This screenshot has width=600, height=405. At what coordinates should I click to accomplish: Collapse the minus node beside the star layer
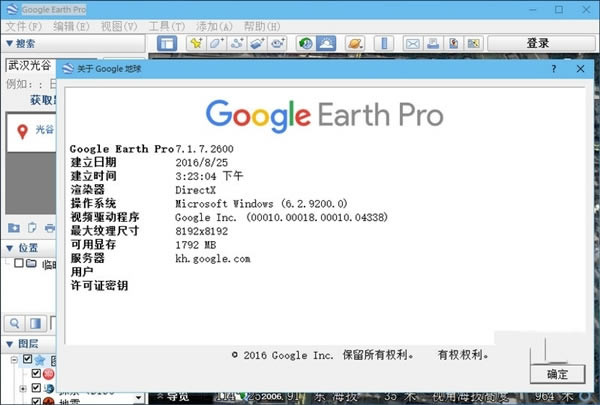pyautogui.click(x=14, y=359)
